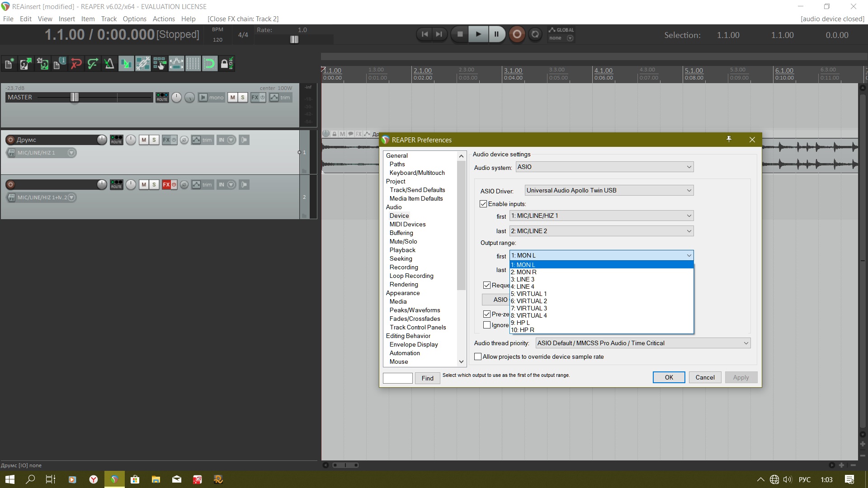Open new project icon in toolbar
This screenshot has height=488, width=868.
[9, 64]
